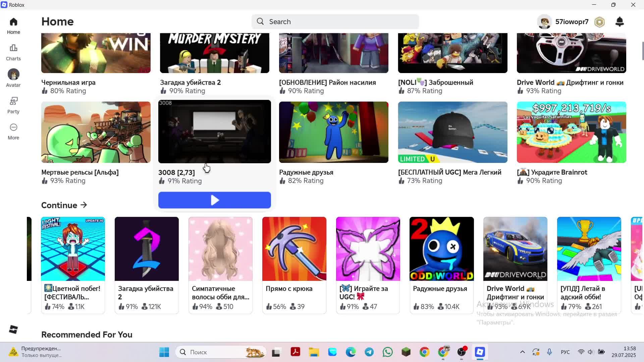
Task: Open Telegram from the Windows taskbar
Action: pyautogui.click(x=369, y=352)
